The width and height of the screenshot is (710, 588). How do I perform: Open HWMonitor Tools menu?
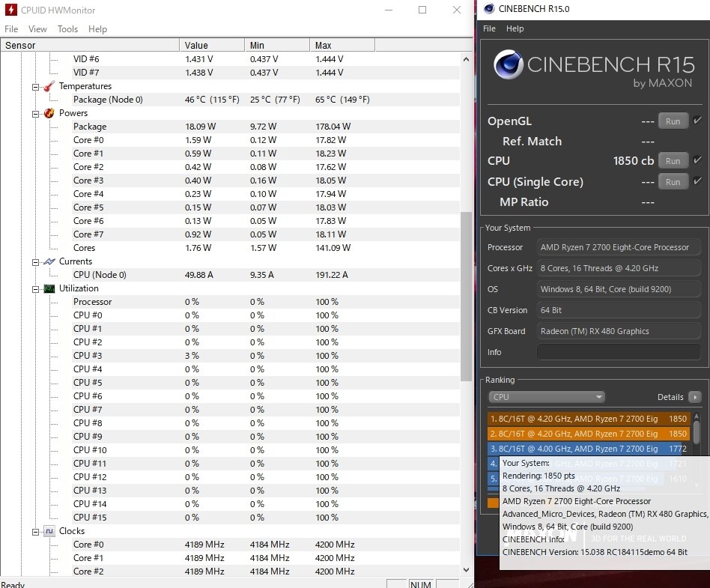pos(67,29)
